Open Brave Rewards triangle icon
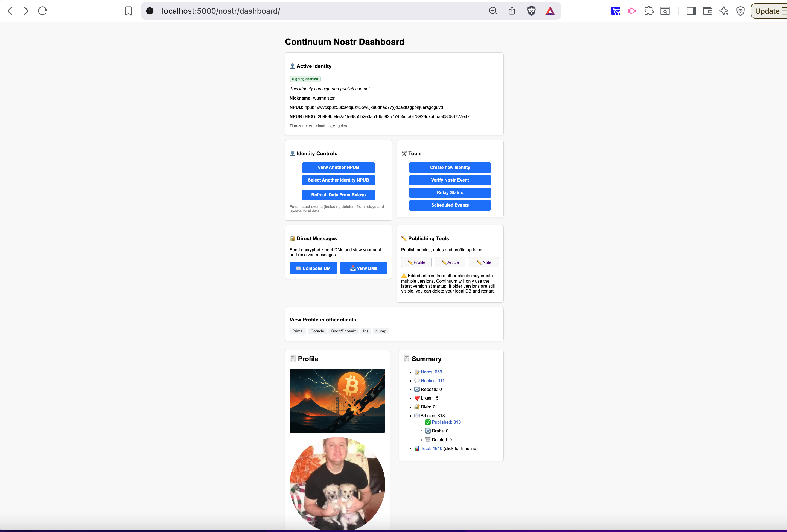Screen dimensions: 787x532 coord(550,11)
